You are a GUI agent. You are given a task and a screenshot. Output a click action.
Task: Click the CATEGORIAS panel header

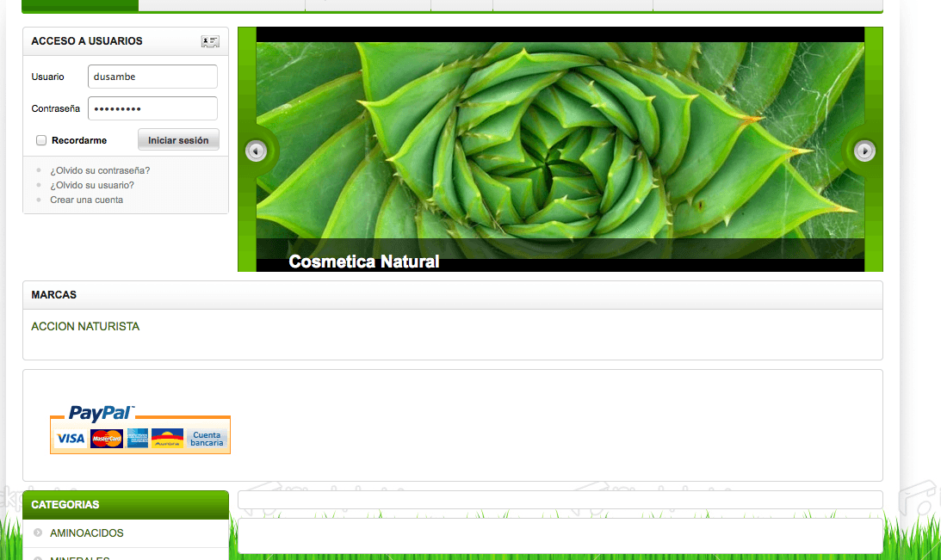pos(126,505)
